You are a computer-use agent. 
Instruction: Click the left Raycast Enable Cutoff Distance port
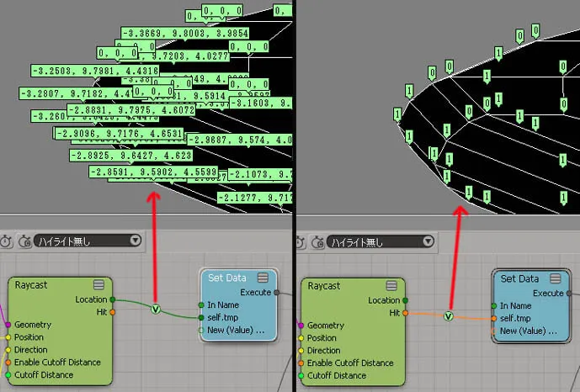point(8,363)
